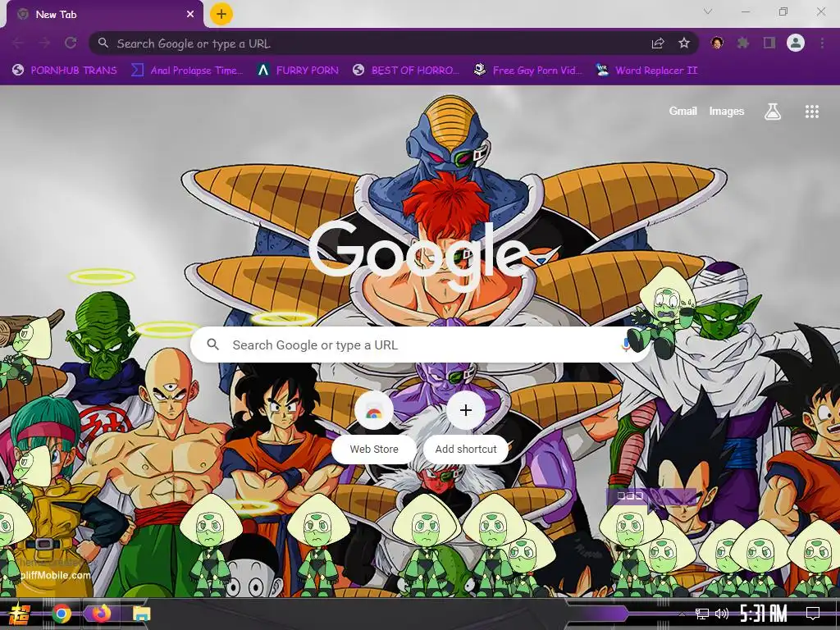The height and width of the screenshot is (630, 840).
Task: Toggle the side panel
Action: tap(769, 43)
